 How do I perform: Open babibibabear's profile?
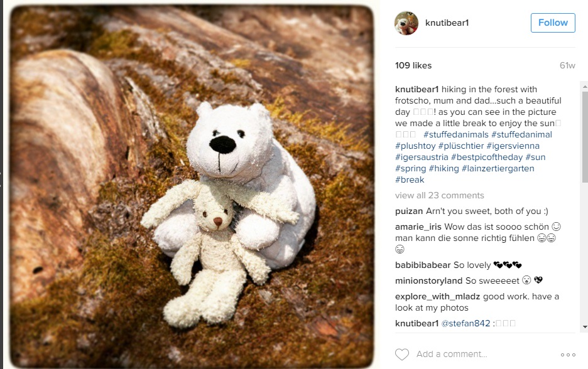point(423,265)
